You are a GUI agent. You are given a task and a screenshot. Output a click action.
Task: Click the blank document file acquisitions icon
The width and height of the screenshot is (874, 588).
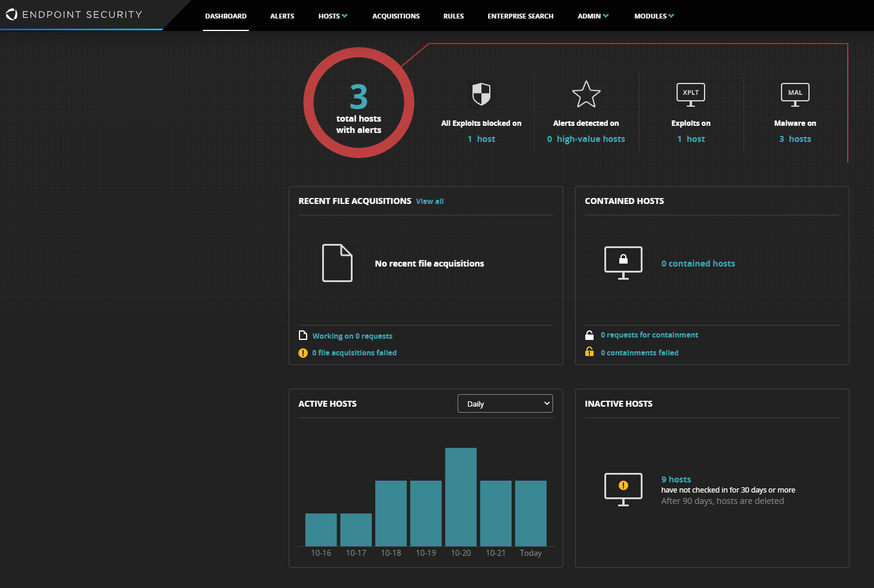[337, 263]
